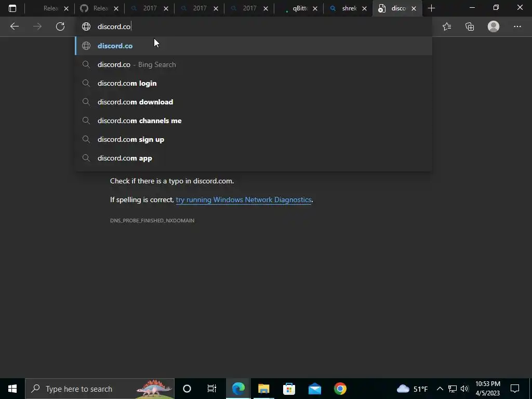This screenshot has width=532, height=399.
Task: Open the clock showing 10:53 PM
Action: (487, 389)
